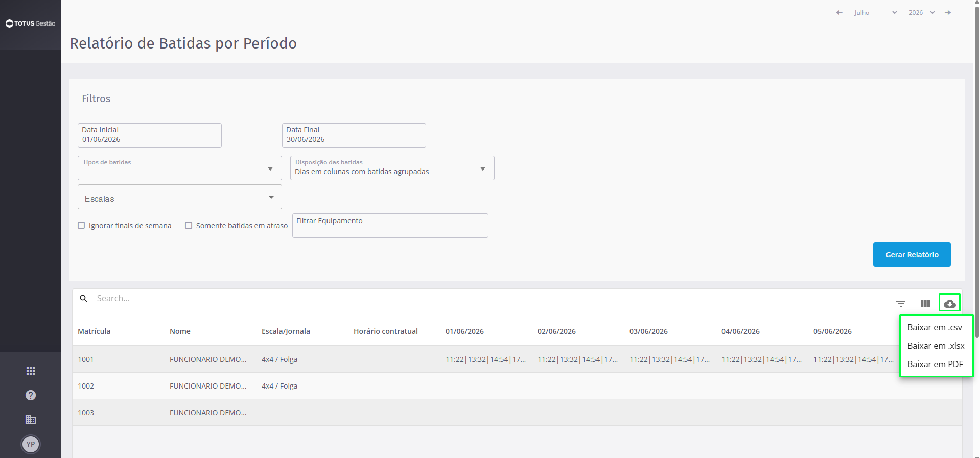
Task: Open the Disposição das batidas dropdown
Action: click(392, 168)
